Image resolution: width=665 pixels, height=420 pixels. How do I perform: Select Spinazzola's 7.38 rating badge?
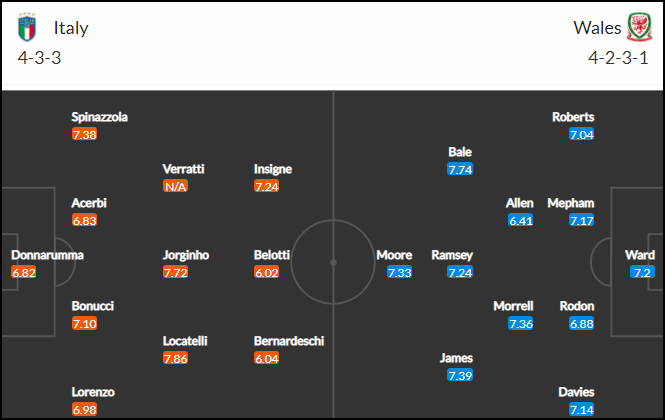coord(84,134)
